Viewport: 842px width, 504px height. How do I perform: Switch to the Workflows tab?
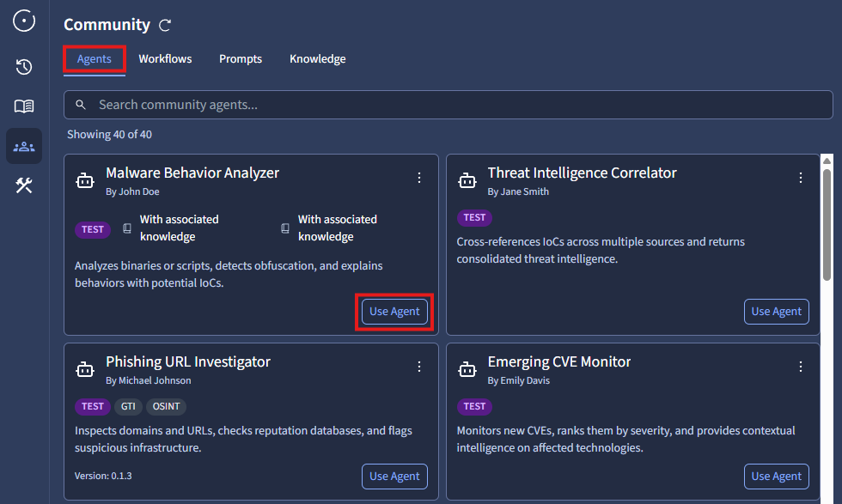pos(165,59)
